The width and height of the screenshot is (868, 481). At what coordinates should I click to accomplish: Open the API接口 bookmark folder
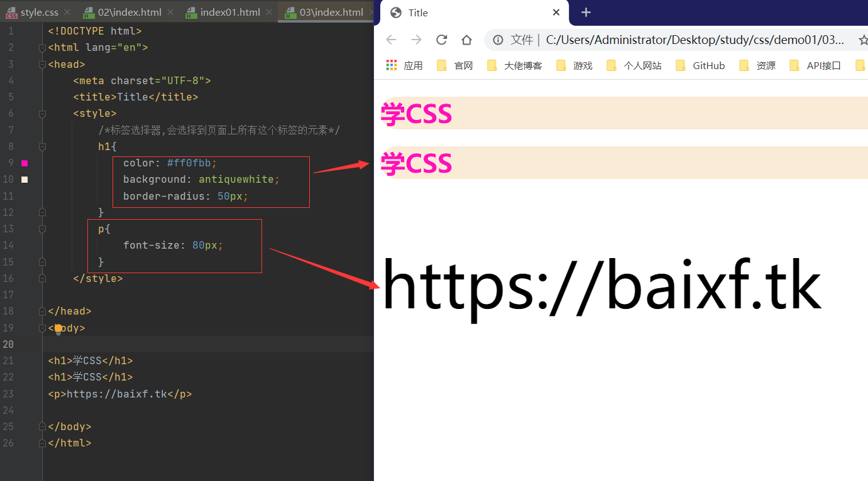click(x=815, y=65)
